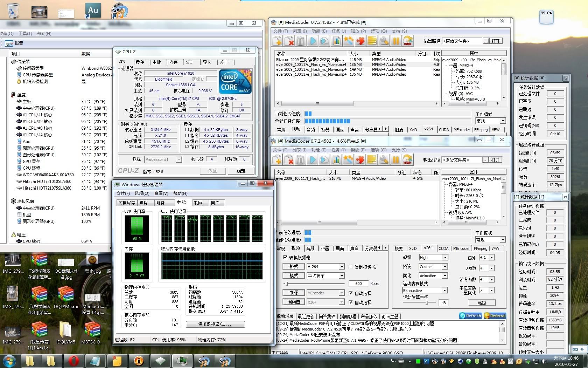Enable the 复制视频流 checkbox

coord(351,267)
